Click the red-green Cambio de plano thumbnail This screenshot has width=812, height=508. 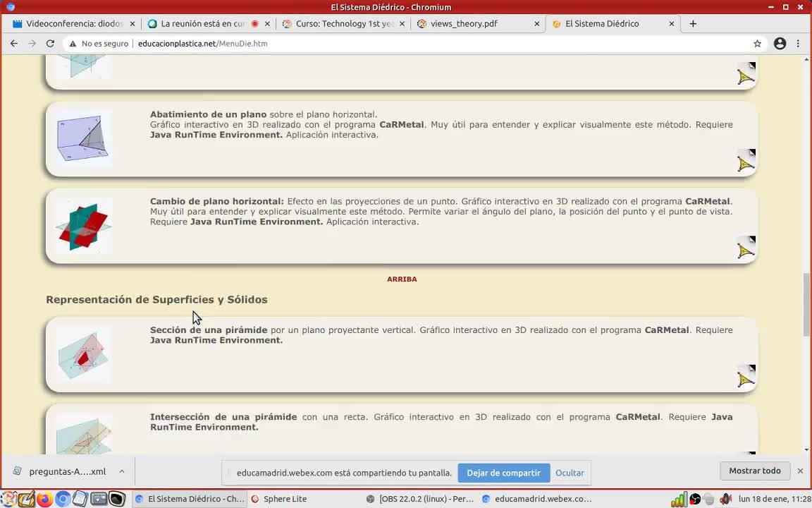[x=83, y=226]
